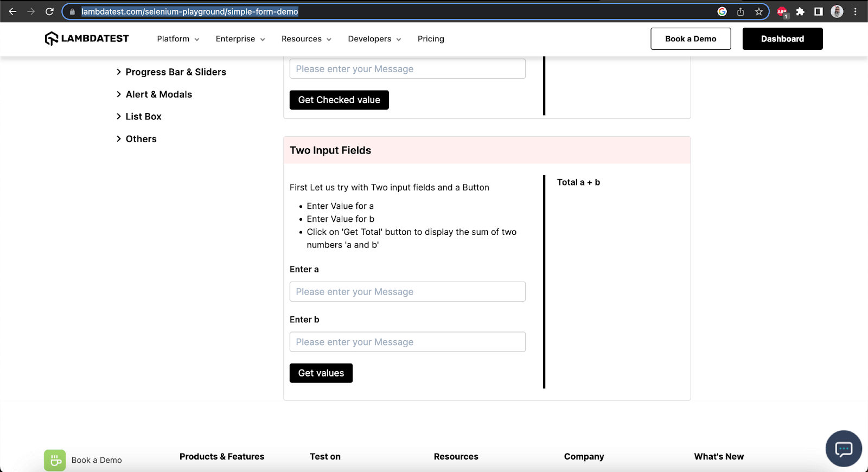
Task: Click Resources footer heading
Action: coord(456,457)
